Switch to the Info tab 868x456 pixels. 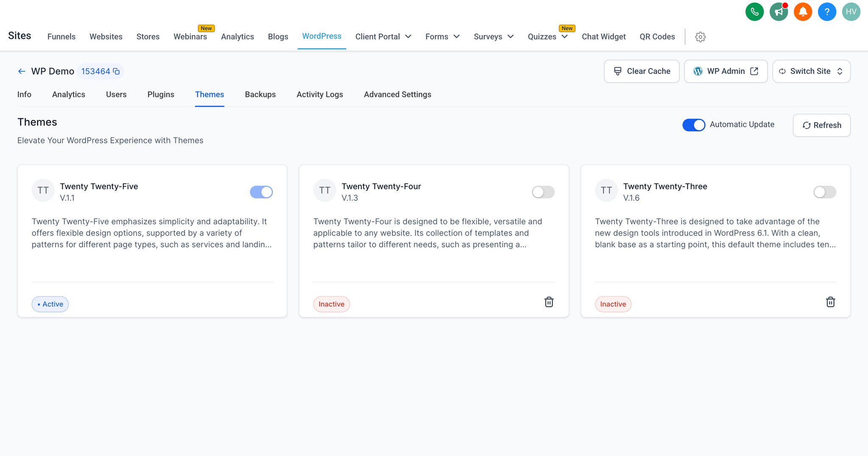point(24,95)
